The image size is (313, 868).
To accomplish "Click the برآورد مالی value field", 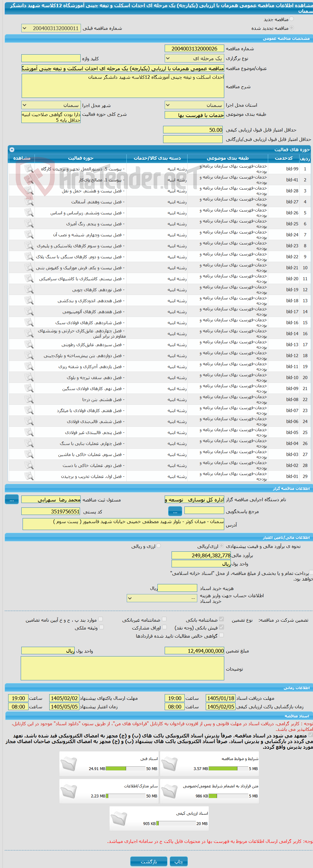I will (x=201, y=555).
